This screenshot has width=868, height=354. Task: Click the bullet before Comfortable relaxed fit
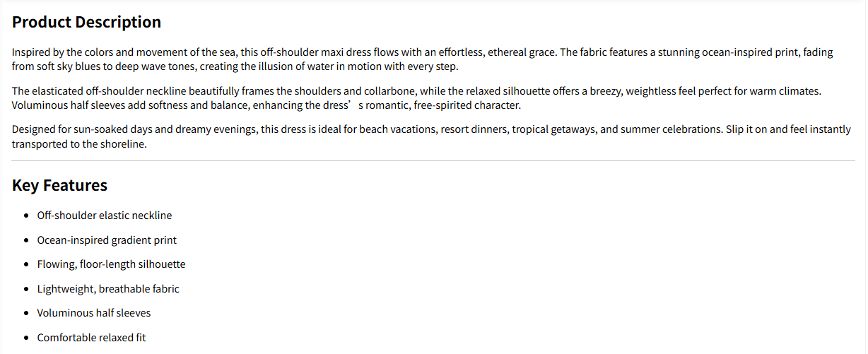[26, 338]
